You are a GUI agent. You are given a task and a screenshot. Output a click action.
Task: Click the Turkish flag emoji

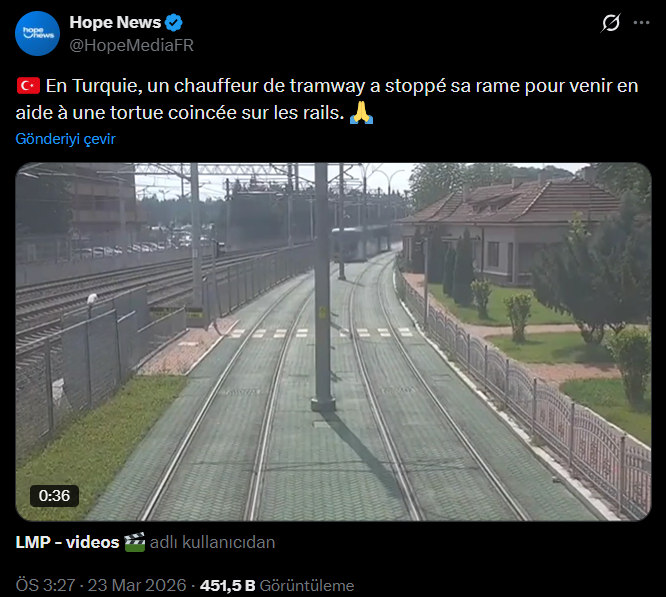point(28,86)
